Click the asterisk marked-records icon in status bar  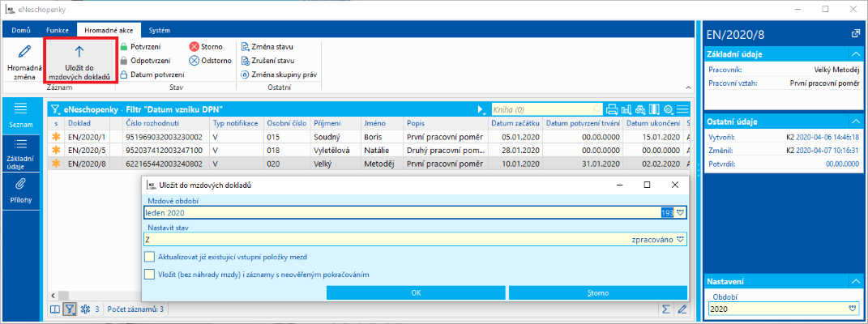(x=85, y=309)
